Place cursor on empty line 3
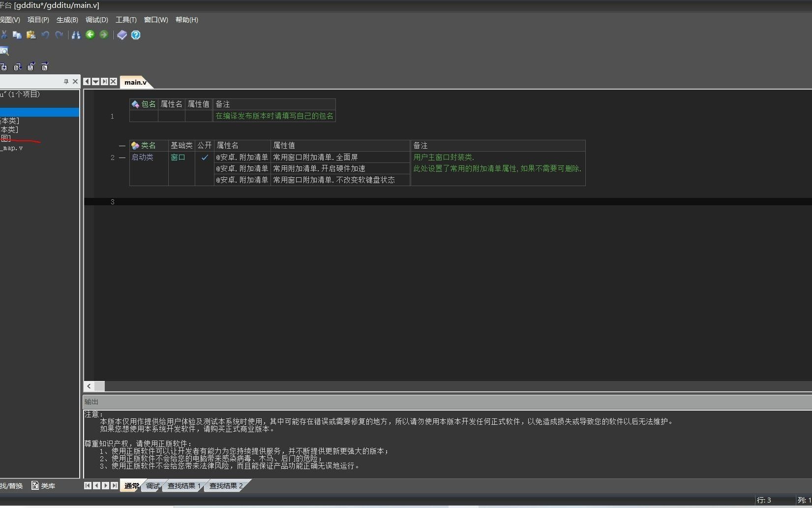The height and width of the screenshot is (508, 812). click(x=448, y=202)
